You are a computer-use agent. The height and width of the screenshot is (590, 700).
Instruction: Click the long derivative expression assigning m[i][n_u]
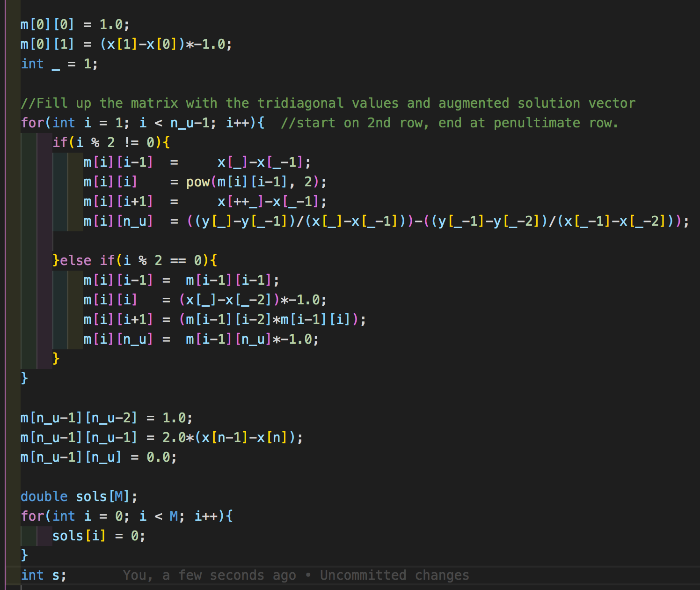coord(421,221)
